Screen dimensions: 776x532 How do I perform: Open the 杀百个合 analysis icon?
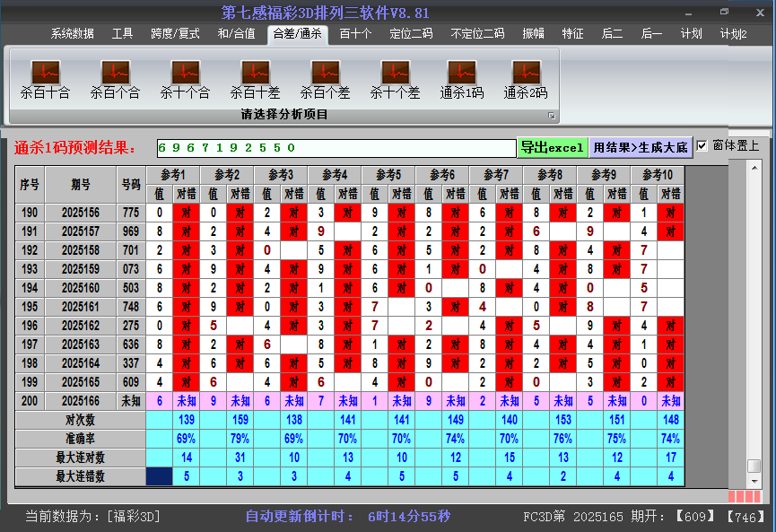point(116,79)
